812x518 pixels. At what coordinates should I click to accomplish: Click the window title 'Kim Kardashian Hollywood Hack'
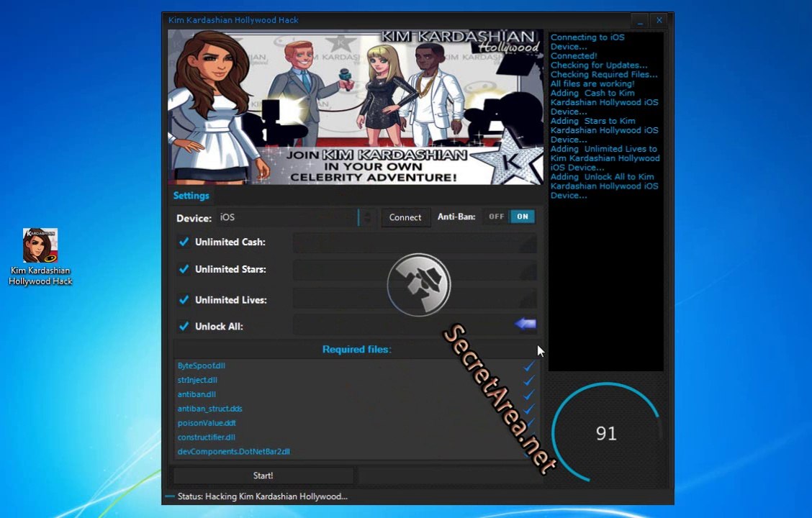tap(233, 20)
